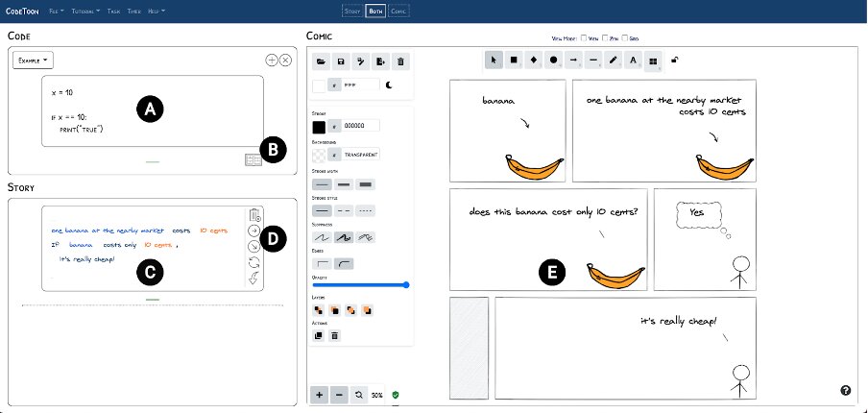Click the black stroke color swatch
Screen dimensions: 868x413
(x=319, y=126)
